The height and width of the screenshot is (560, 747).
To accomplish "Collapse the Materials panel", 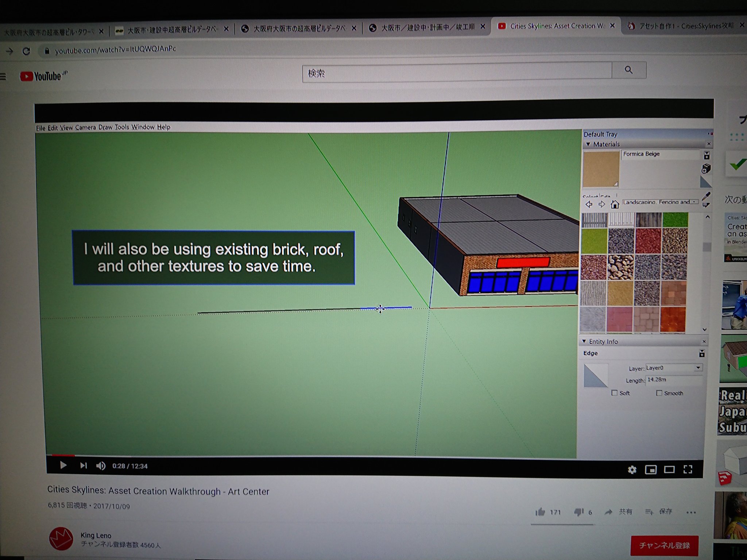I will pos(588,144).
